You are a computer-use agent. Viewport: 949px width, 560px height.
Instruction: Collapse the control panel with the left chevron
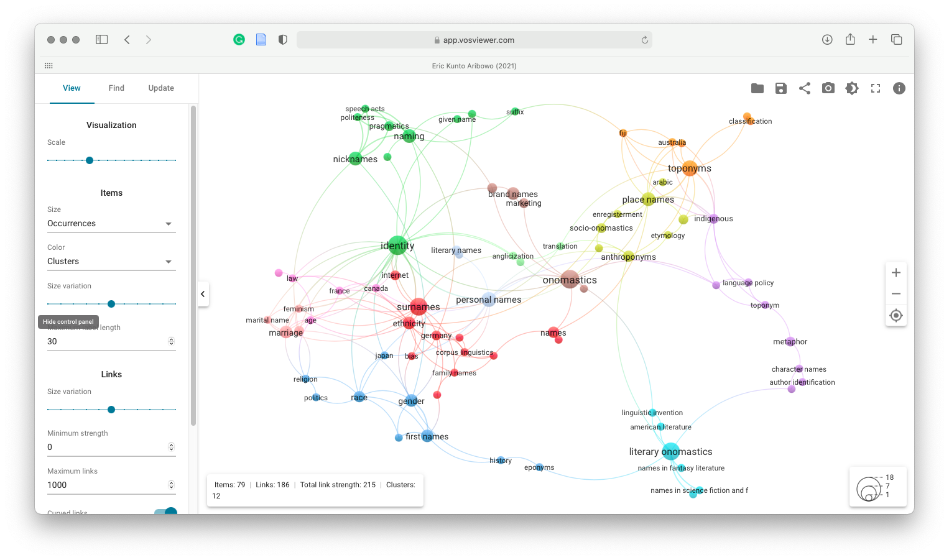pyautogui.click(x=203, y=293)
